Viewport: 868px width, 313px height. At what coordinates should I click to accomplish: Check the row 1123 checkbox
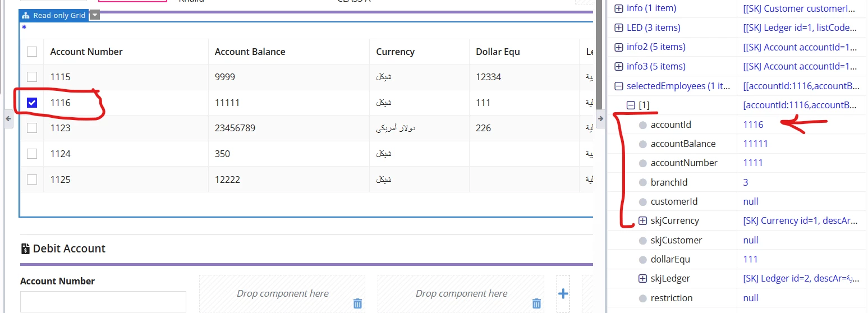click(x=32, y=128)
